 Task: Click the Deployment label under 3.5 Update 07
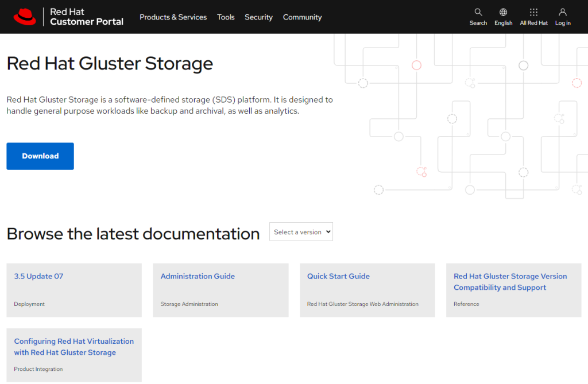coord(29,304)
